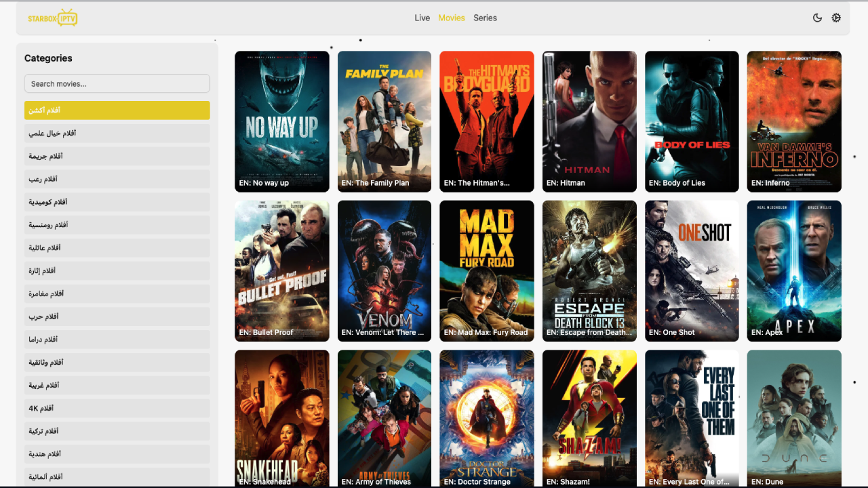Click the Shazam! movie poster
This screenshot has height=488, width=868.
point(589,419)
